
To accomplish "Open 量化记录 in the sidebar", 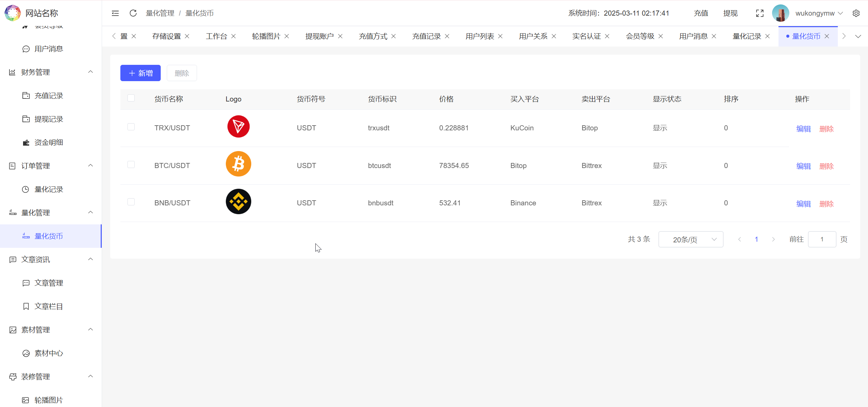I will (48, 189).
